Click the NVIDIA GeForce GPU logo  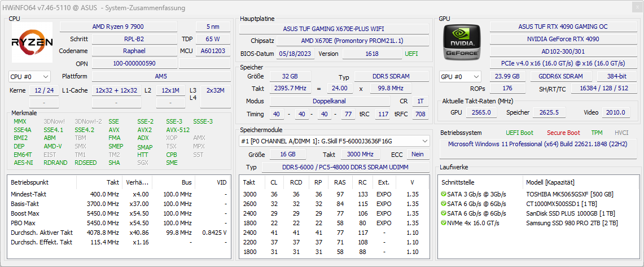coord(461,41)
